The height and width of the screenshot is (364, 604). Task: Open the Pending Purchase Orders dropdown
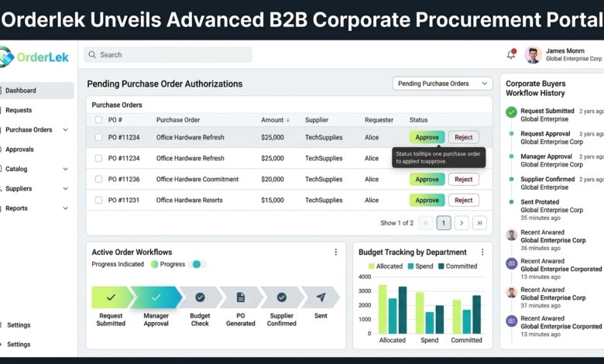pos(443,84)
